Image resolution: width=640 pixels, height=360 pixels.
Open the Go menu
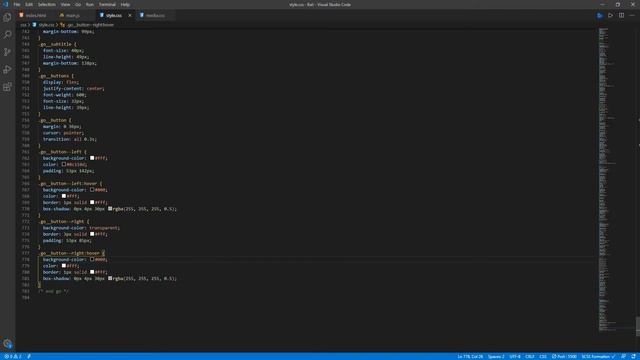[78, 4]
